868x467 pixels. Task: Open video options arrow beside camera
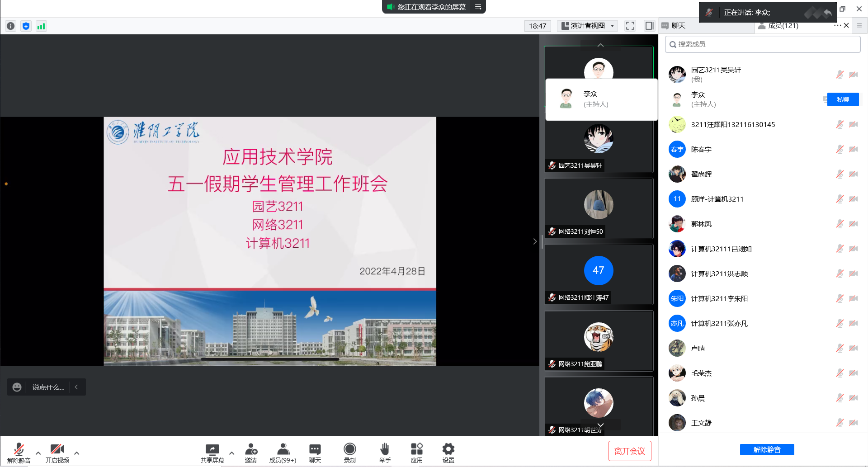[x=77, y=453]
